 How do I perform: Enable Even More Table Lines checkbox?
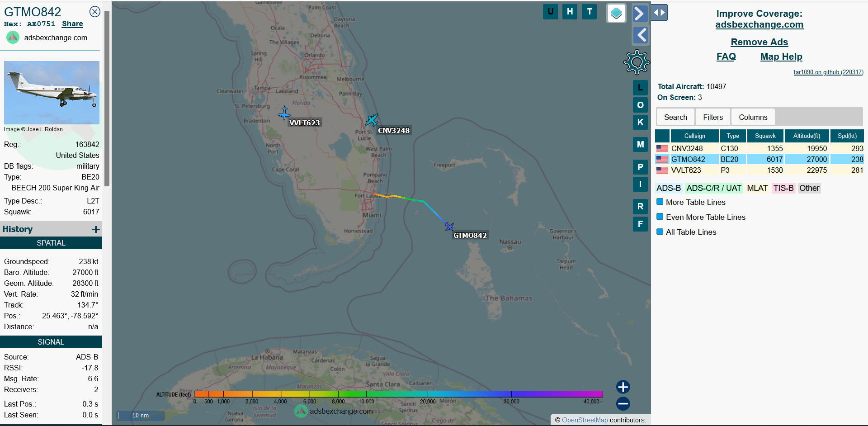click(x=660, y=217)
